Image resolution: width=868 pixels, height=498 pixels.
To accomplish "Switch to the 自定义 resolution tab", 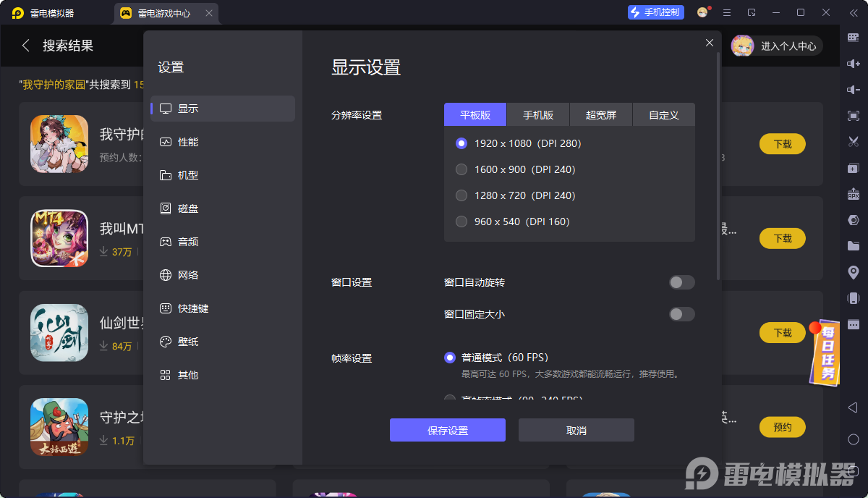I will coord(664,114).
